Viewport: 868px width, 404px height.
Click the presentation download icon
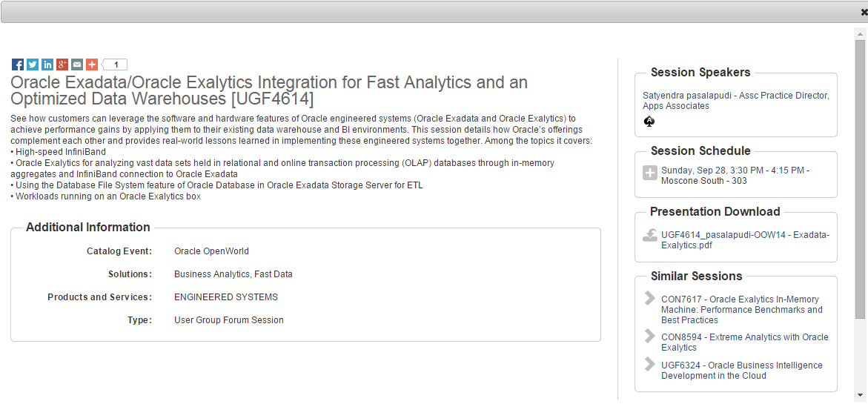650,235
